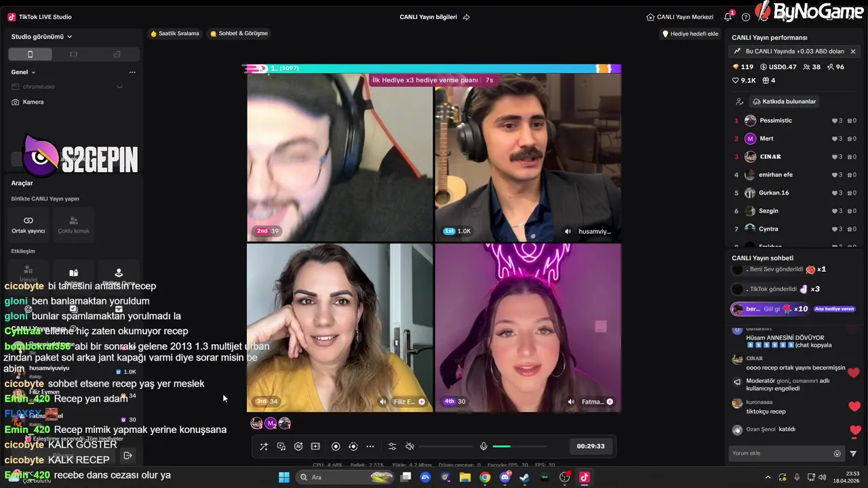This screenshot has width=868, height=488.
Task: Open the Ortak yayıncı co-host tool
Action: click(28, 224)
